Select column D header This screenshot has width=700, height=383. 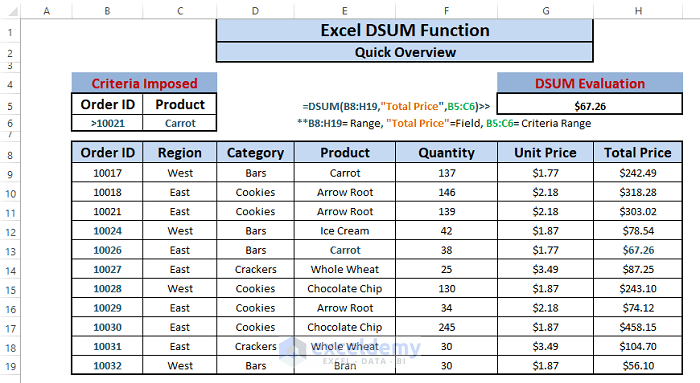(255, 11)
